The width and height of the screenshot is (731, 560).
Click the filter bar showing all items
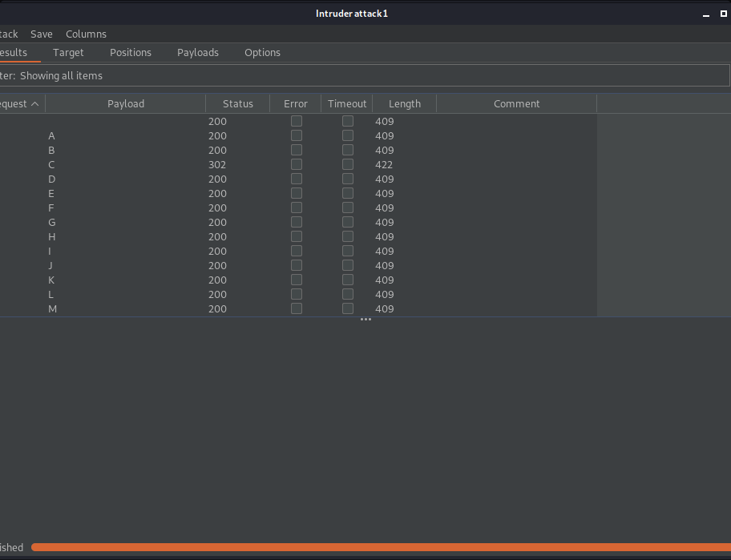pyautogui.click(x=365, y=75)
